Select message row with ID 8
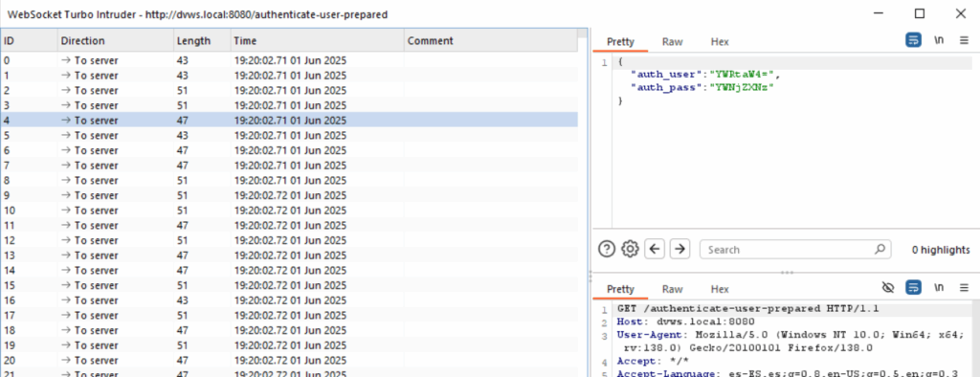The height and width of the screenshot is (377, 980). click(289, 180)
